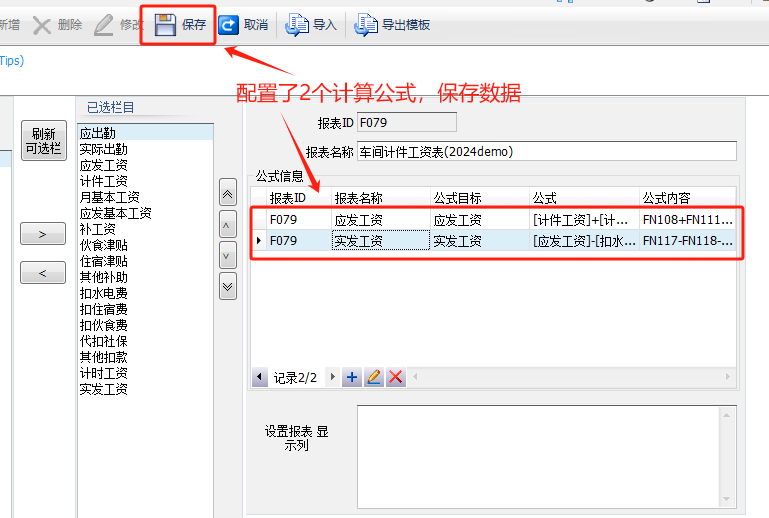Screen dimensions: 769x518
Task: Click formula cell [计件工资]+[计...
Action: coord(584,220)
